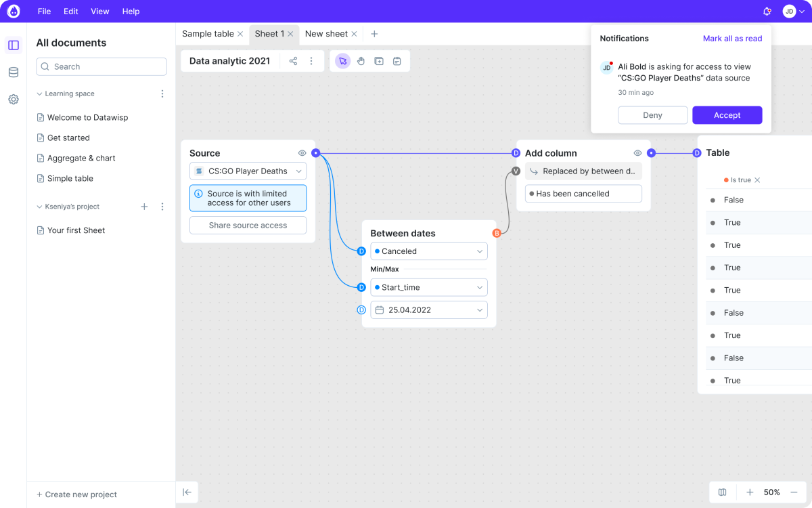This screenshot has height=508, width=812.
Task: Click Mark all as read in Notifications
Action: click(732, 39)
